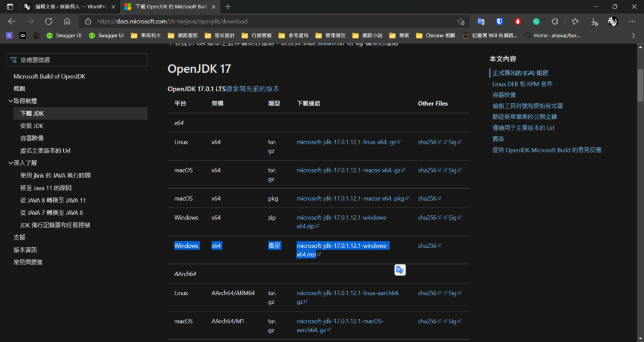Open the 行銷管道 bookmark folder
Image resolution: width=644 pixels, height=342 pixels.
[256, 36]
